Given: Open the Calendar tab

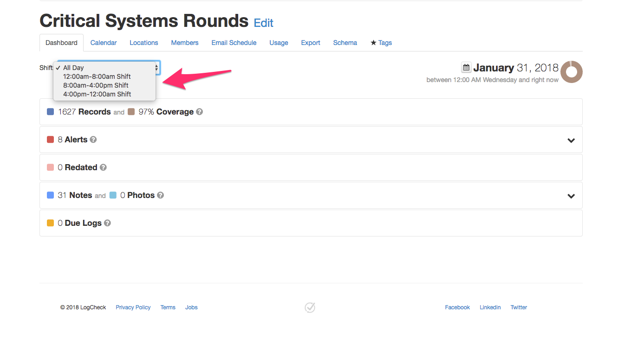Looking at the screenshot, I should tap(104, 43).
